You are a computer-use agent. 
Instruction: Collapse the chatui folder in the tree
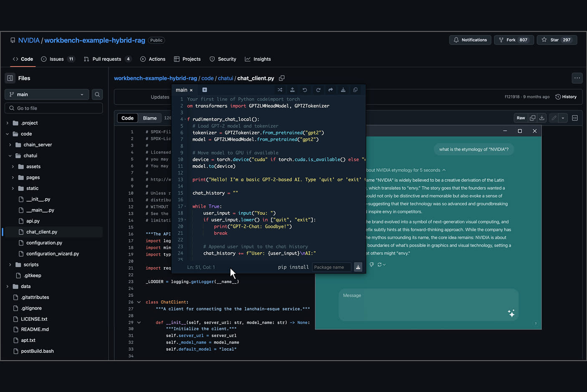pos(10,156)
